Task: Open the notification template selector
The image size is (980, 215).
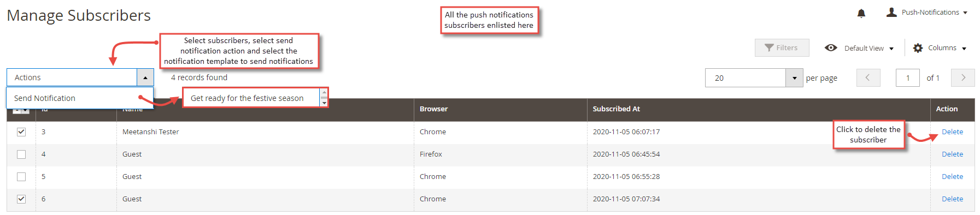Action: click(255, 98)
